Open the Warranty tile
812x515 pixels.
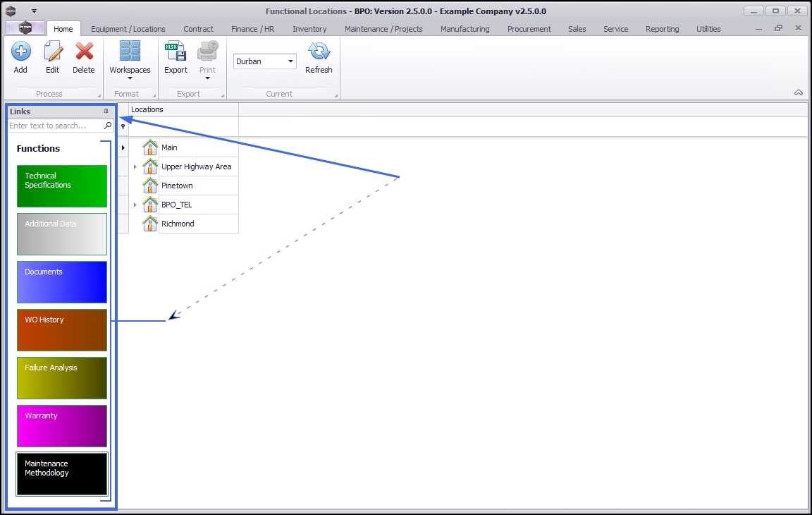(62, 426)
